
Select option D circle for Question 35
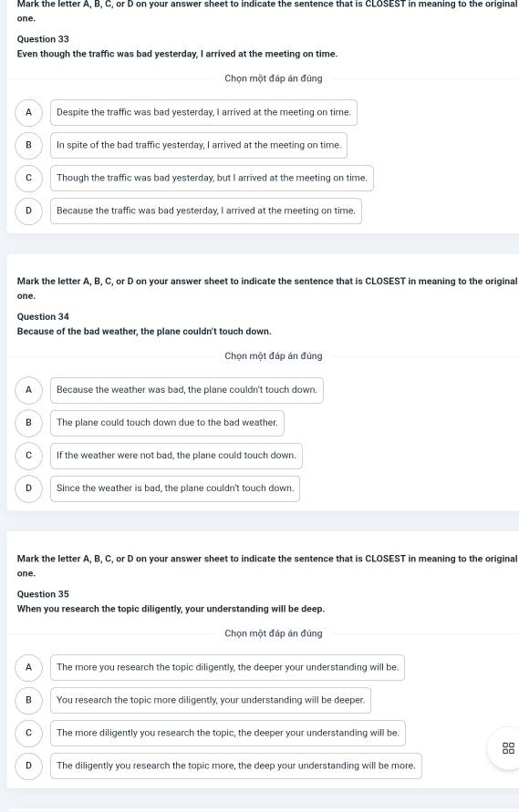point(28,766)
